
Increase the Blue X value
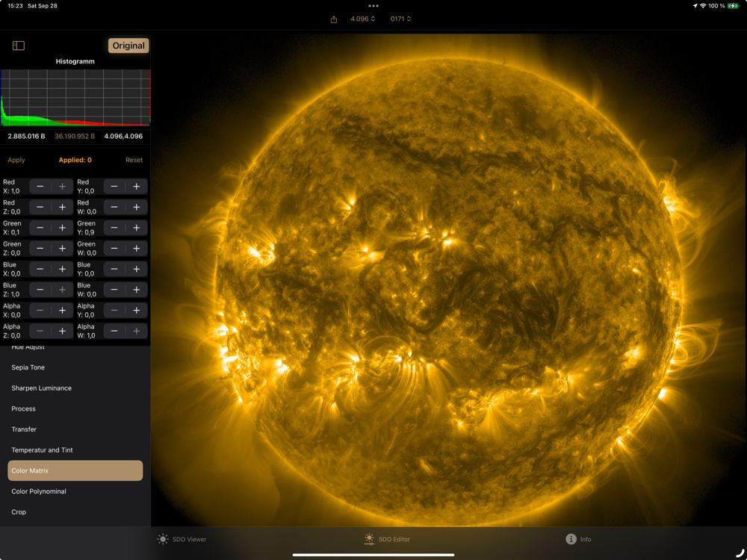point(62,269)
